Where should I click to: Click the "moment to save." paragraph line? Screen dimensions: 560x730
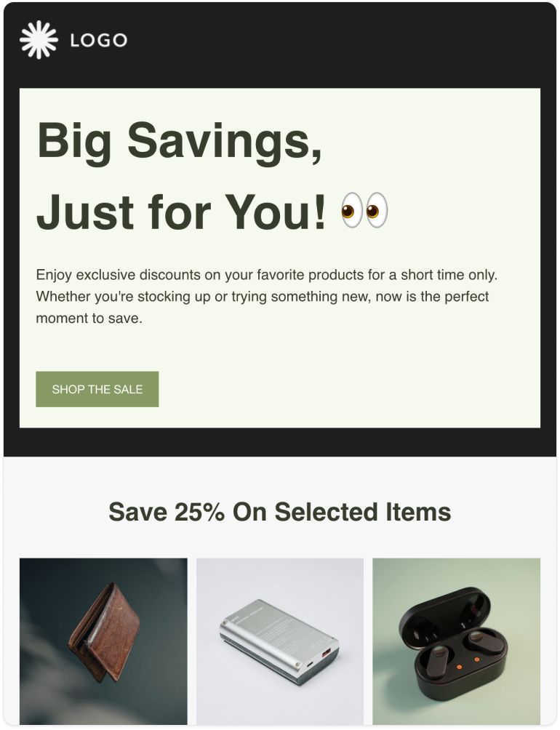(x=89, y=318)
